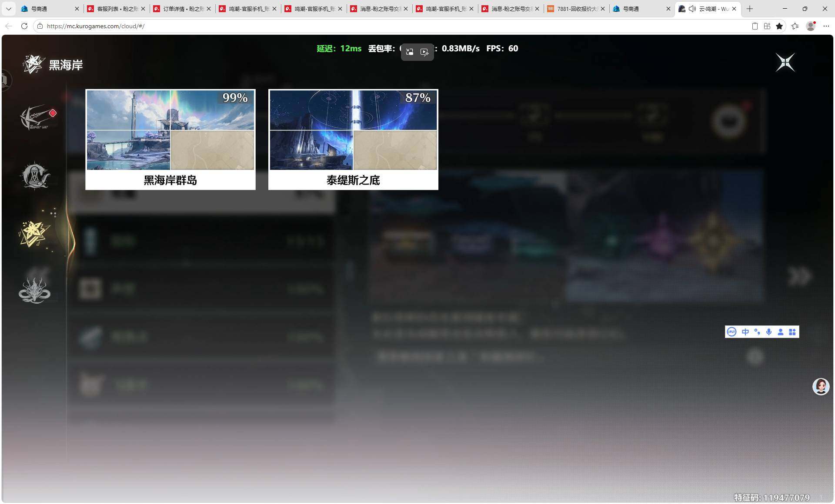The width and height of the screenshot is (835, 504).
Task: Toggle the 中 Chinese input mode
Action: [745, 332]
